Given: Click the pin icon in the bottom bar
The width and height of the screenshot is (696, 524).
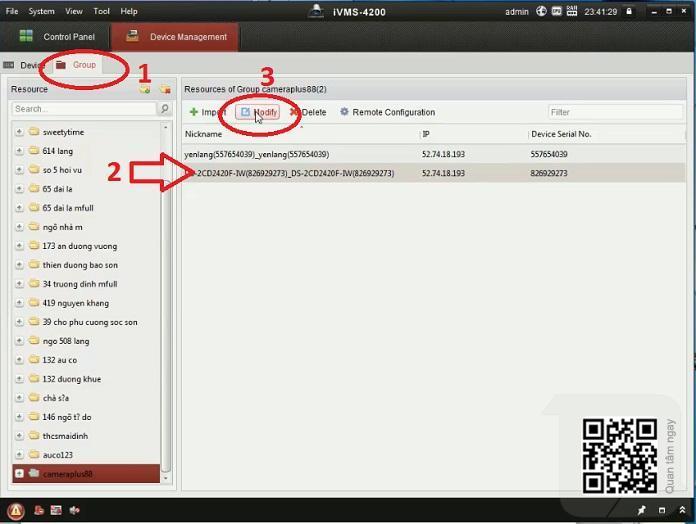Looking at the screenshot, I should [642, 510].
